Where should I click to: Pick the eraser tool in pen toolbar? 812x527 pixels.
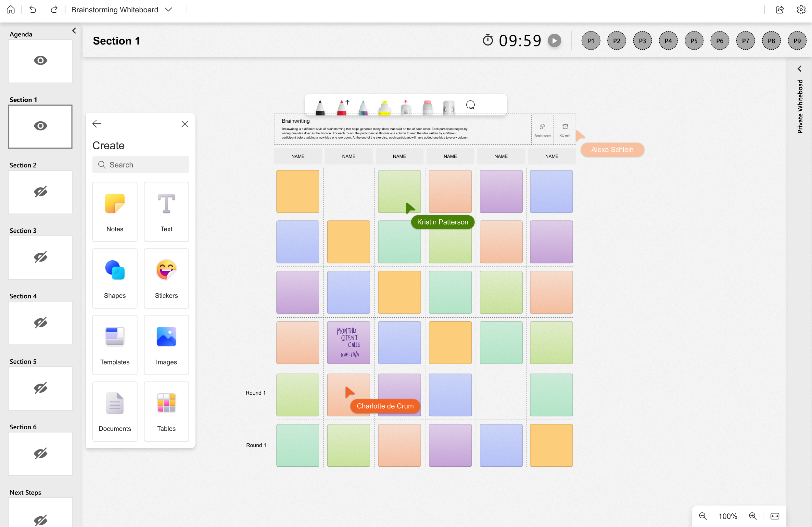click(427, 108)
